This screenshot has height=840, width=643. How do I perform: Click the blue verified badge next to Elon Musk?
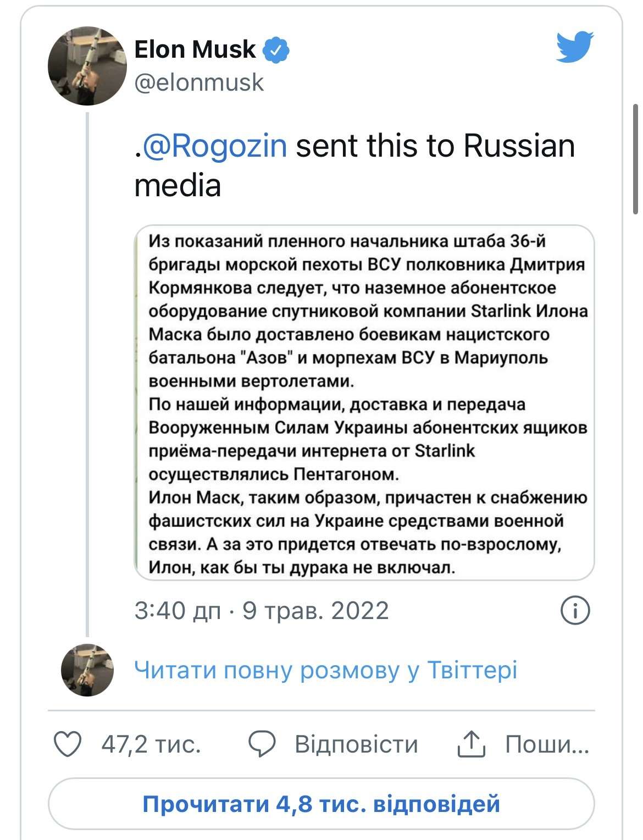pos(275,49)
